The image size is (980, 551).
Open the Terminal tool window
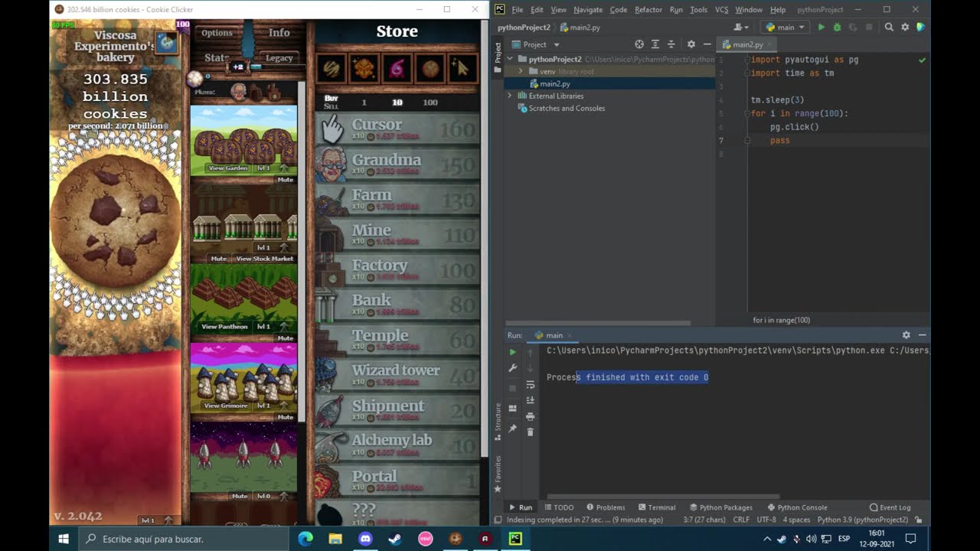point(656,507)
